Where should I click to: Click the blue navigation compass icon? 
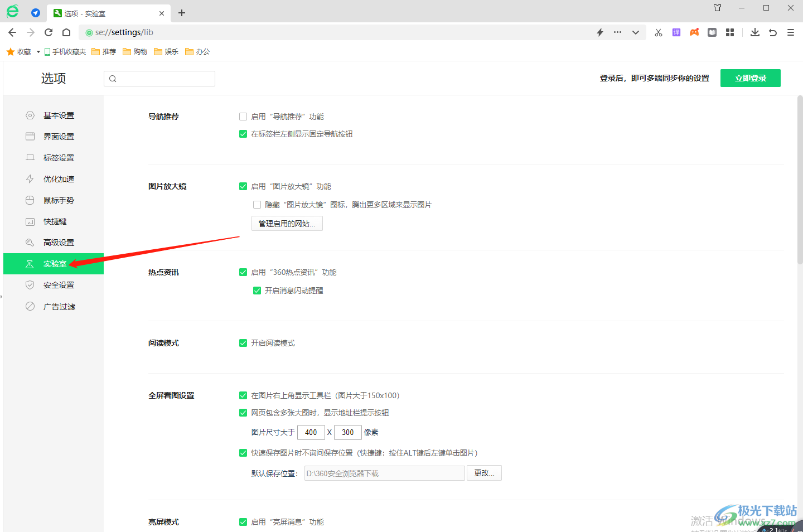[36, 13]
